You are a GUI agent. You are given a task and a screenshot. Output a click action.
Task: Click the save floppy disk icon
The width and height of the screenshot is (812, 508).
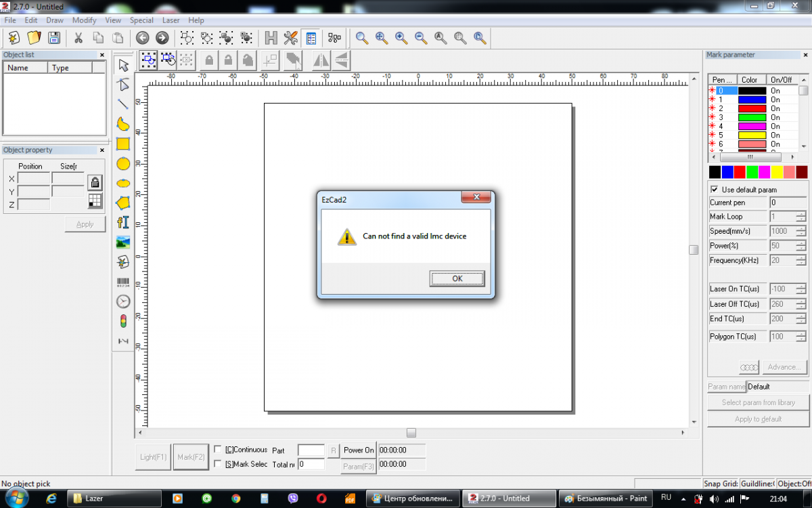53,38
